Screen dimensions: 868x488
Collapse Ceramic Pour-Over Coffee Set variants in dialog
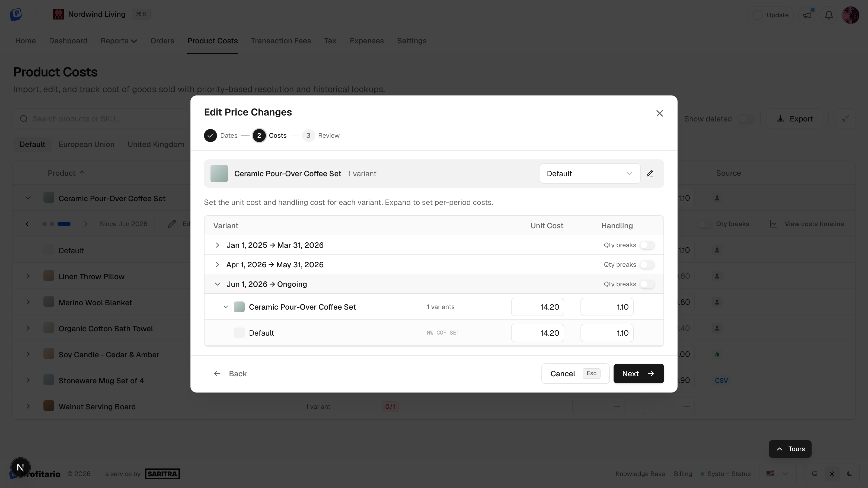pos(225,307)
